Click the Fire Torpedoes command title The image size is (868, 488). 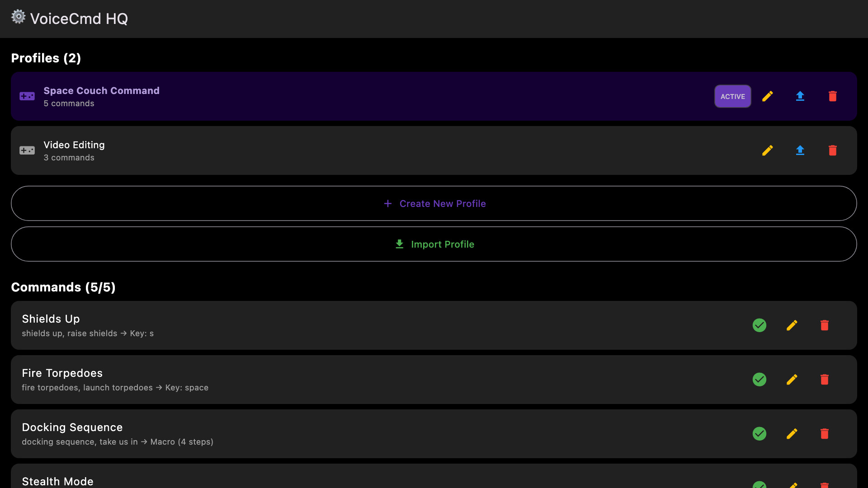coord(62,373)
